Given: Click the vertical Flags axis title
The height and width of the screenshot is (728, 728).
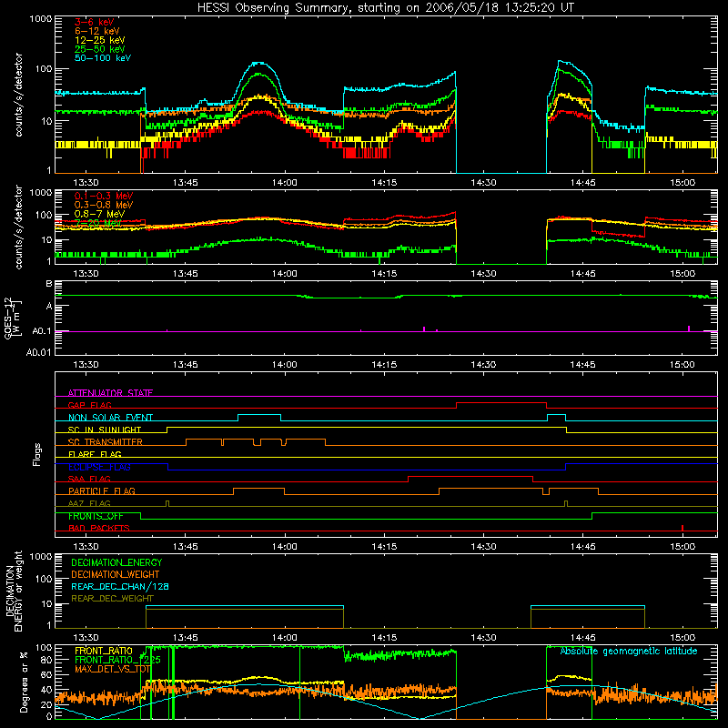Looking at the screenshot, I should click(37, 454).
